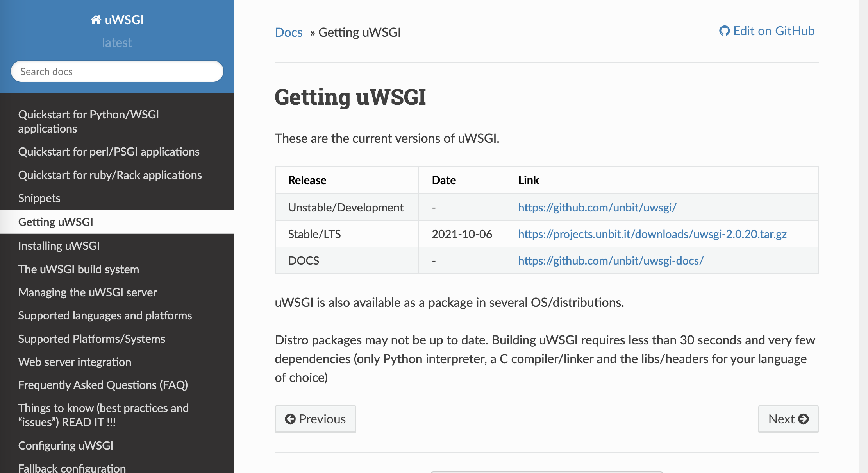Click the GitHub octocat icon near Edit on GitHub
The width and height of the screenshot is (868, 473).
coord(725,31)
